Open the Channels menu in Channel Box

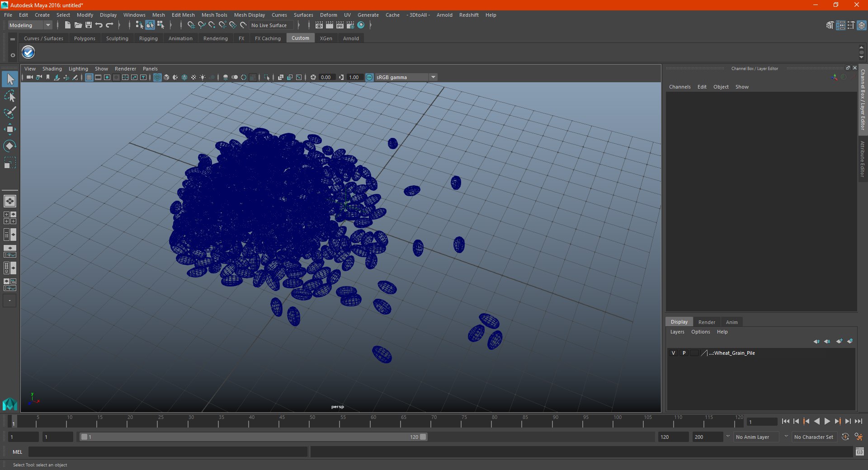click(x=679, y=87)
